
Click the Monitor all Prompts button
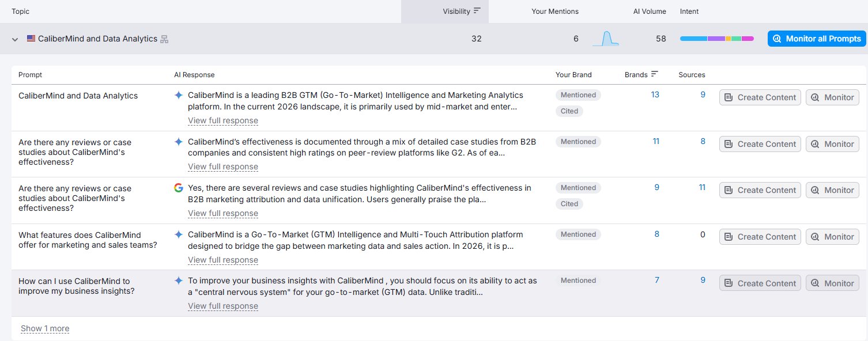pyautogui.click(x=817, y=39)
